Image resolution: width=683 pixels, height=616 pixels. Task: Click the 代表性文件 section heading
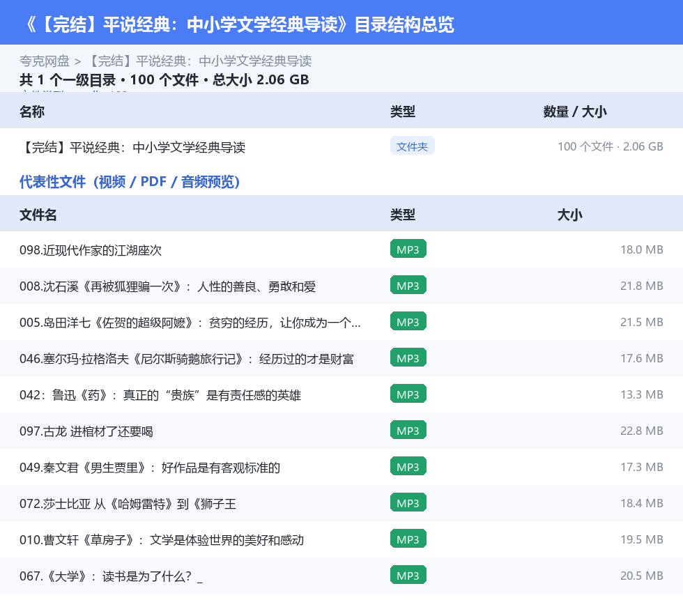[x=130, y=182]
